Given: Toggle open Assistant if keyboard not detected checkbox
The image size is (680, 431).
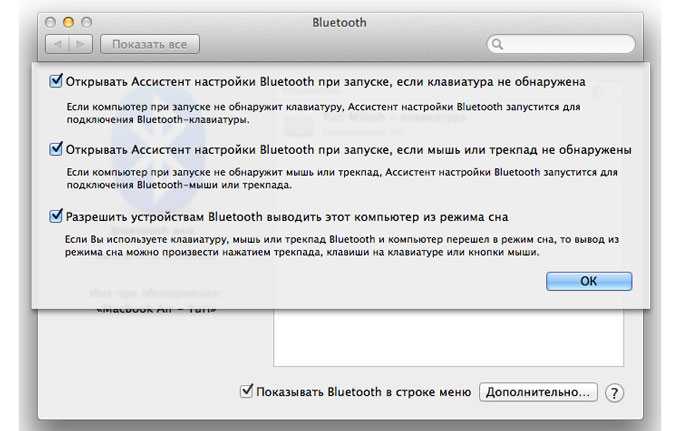Looking at the screenshot, I should 56,81.
